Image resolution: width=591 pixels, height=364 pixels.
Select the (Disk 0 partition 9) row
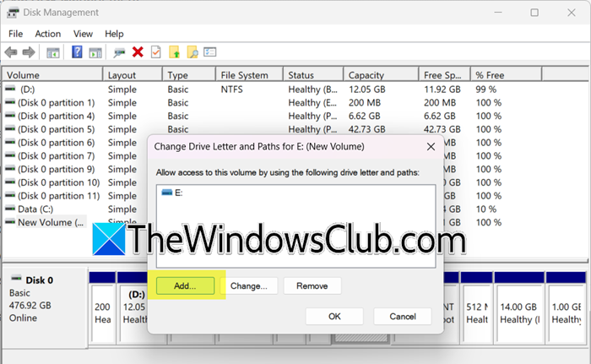coord(75,169)
